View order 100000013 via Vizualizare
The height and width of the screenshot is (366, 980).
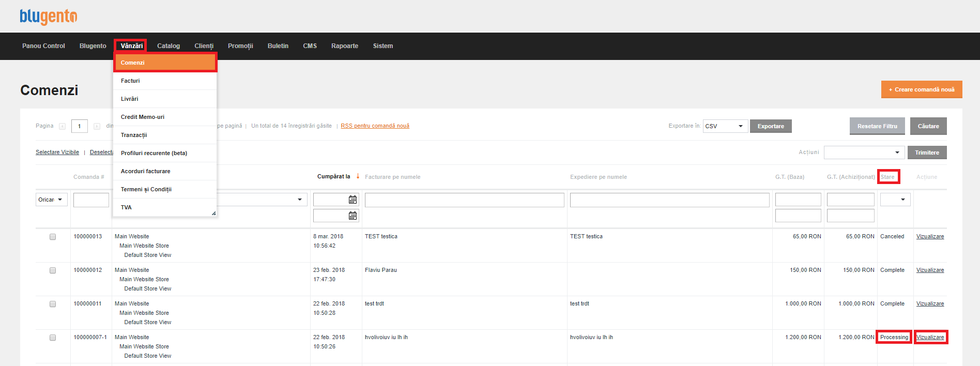pyautogui.click(x=930, y=237)
